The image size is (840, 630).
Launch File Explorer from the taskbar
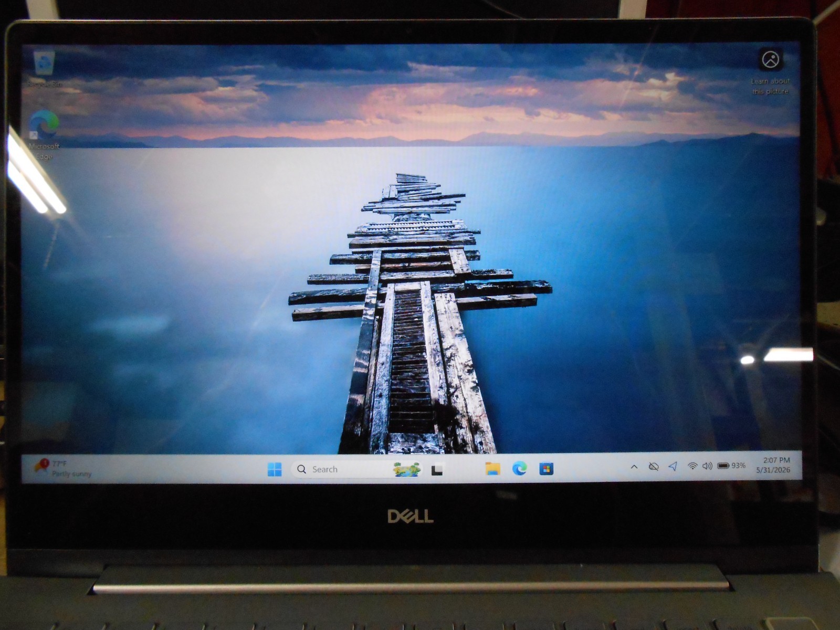[x=492, y=469]
